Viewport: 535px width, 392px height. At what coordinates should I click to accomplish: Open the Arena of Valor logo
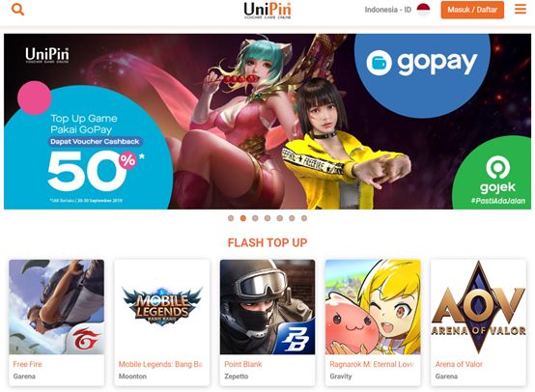pos(478,307)
